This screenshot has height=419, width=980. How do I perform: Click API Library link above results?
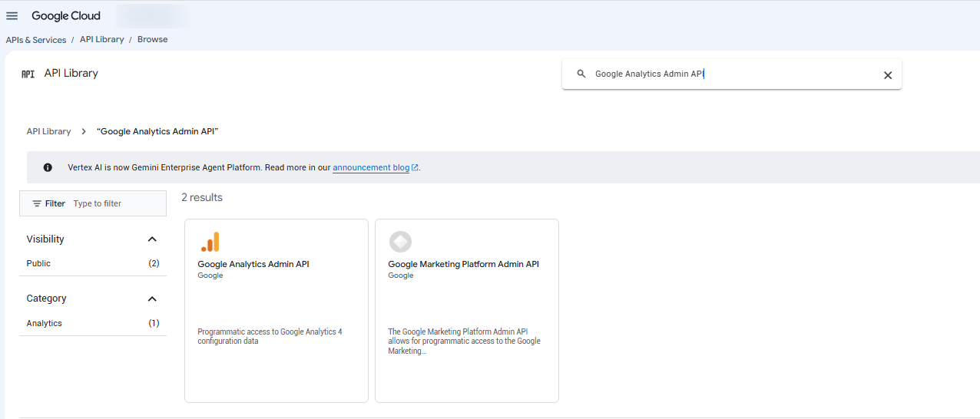point(48,132)
